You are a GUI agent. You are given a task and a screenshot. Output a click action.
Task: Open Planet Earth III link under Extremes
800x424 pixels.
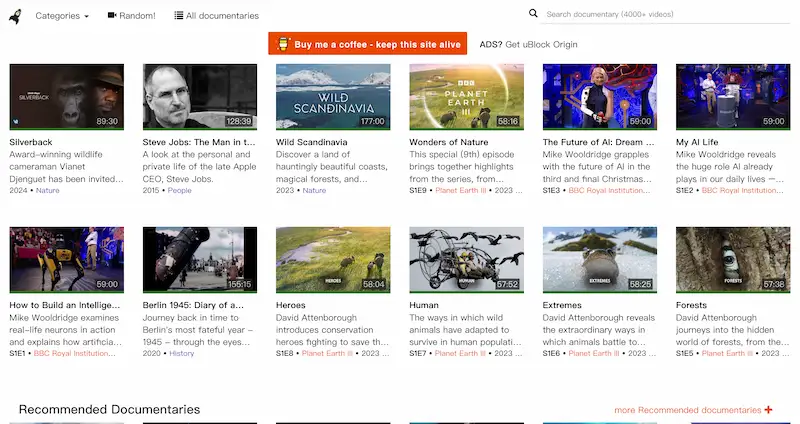(594, 353)
